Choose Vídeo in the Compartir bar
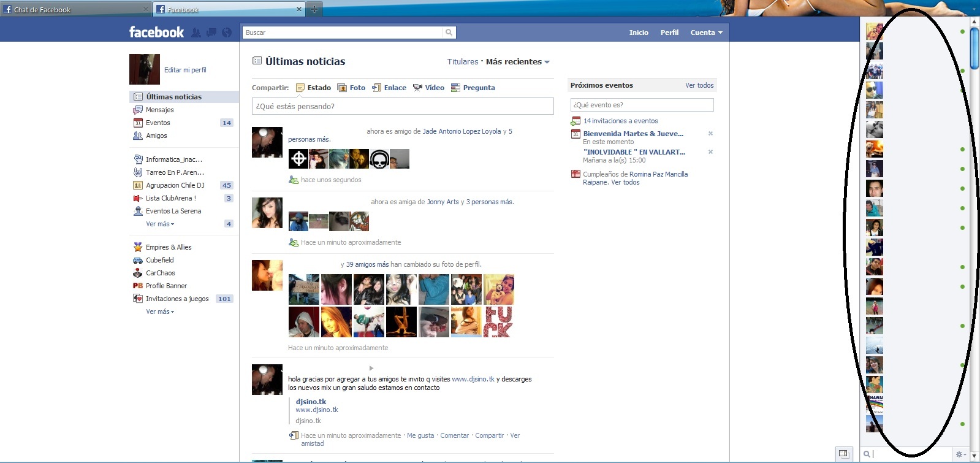Viewport: 980px width, 463px height. point(428,88)
